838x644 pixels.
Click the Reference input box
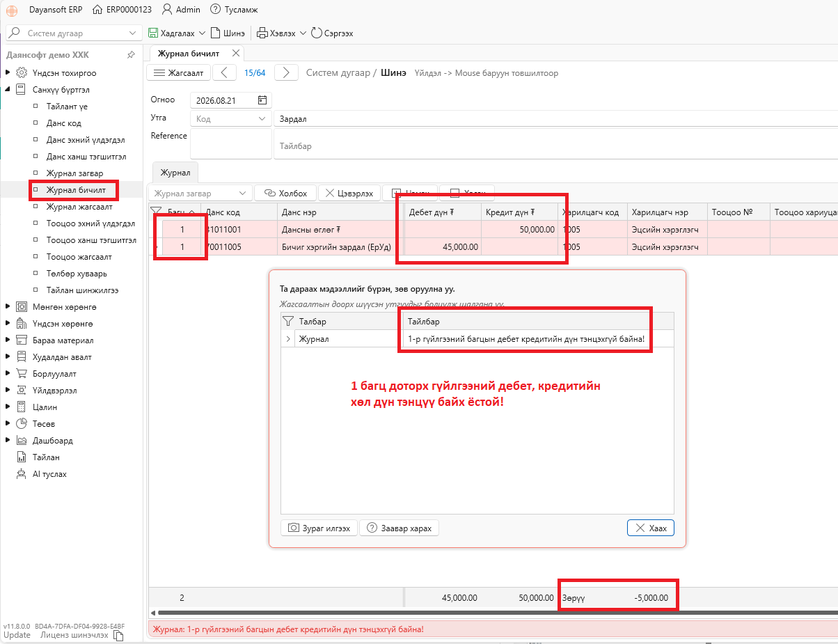[x=231, y=143]
